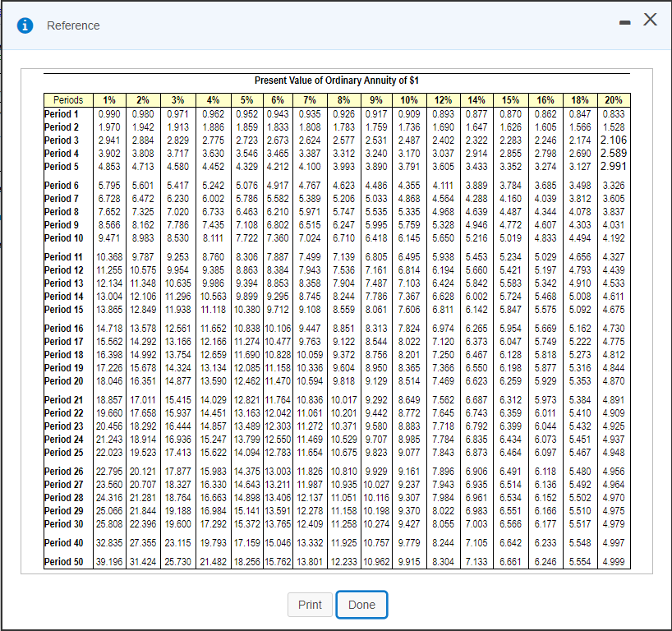Screen dimensions: 672x631
Task: Select the Period 1 row label
Action: click(62, 113)
